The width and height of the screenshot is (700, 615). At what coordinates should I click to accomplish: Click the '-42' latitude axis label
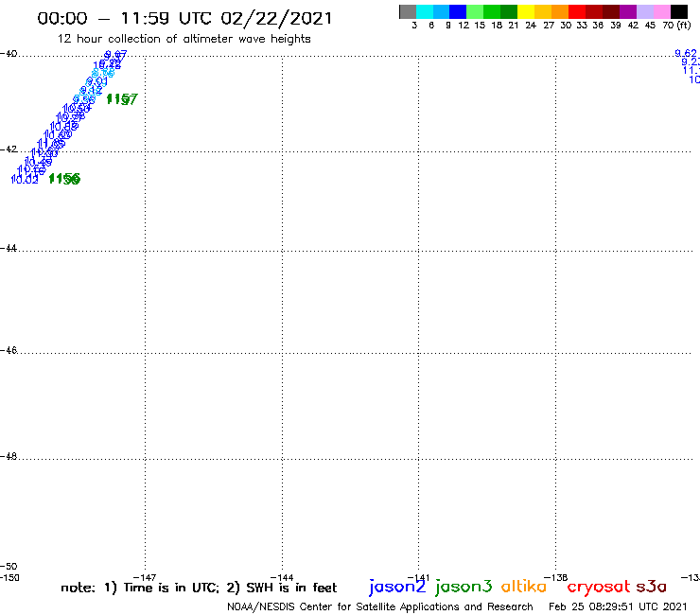click(x=9, y=149)
